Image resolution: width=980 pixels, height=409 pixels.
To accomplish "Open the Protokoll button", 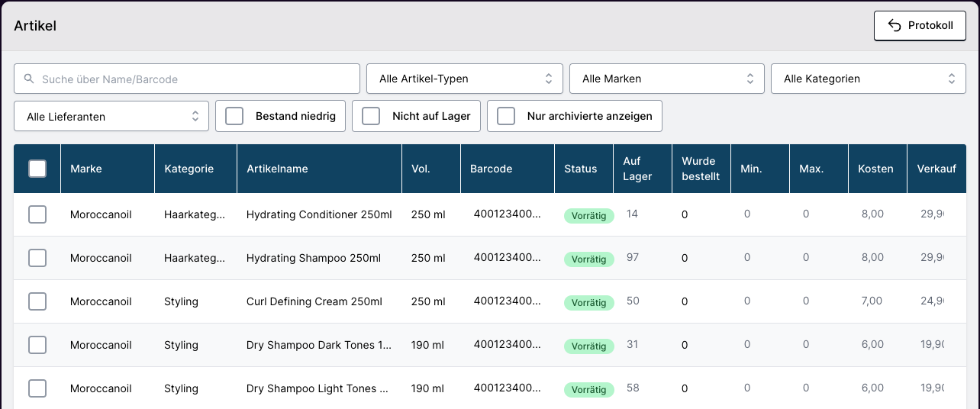I will click(920, 26).
